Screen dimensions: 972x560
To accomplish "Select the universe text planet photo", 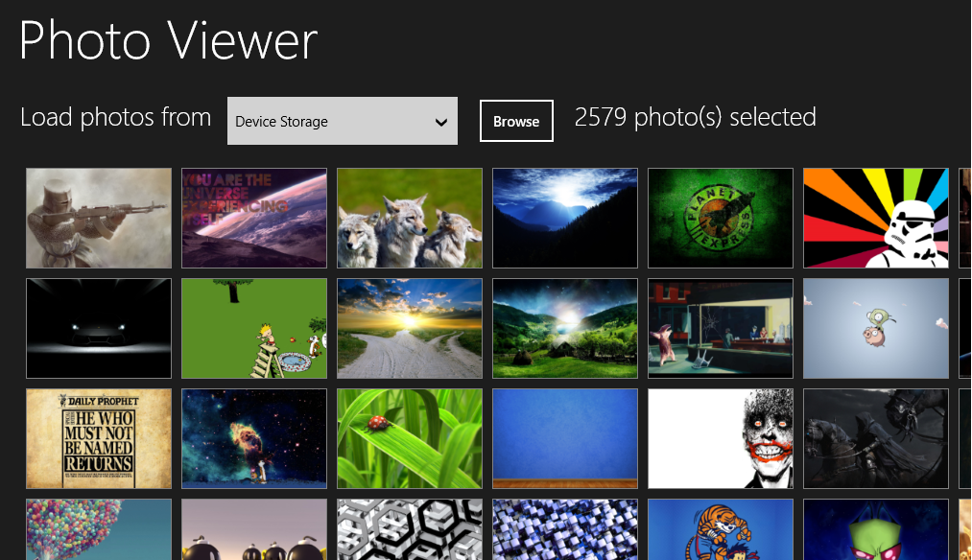I will (x=254, y=218).
